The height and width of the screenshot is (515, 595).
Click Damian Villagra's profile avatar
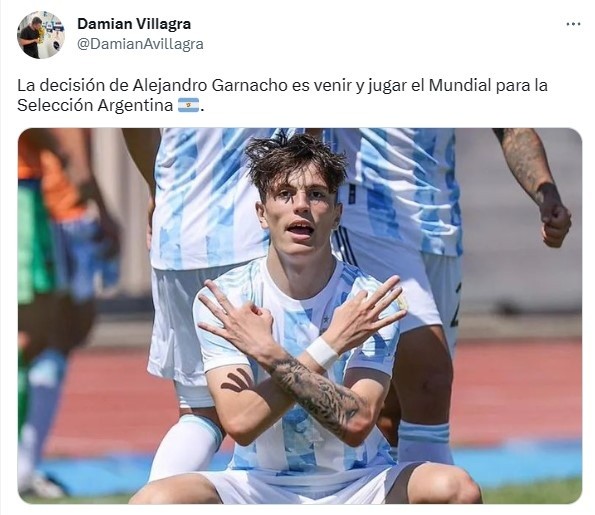(x=41, y=35)
